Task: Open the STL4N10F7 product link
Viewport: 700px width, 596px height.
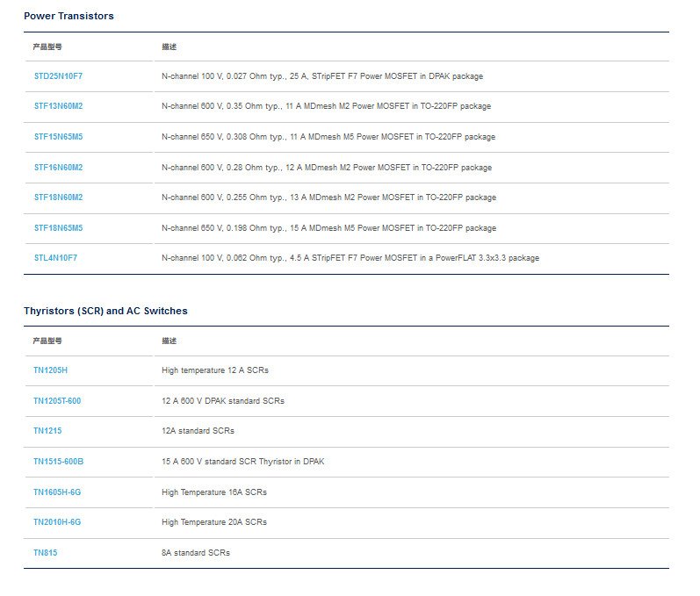Action: pos(56,258)
